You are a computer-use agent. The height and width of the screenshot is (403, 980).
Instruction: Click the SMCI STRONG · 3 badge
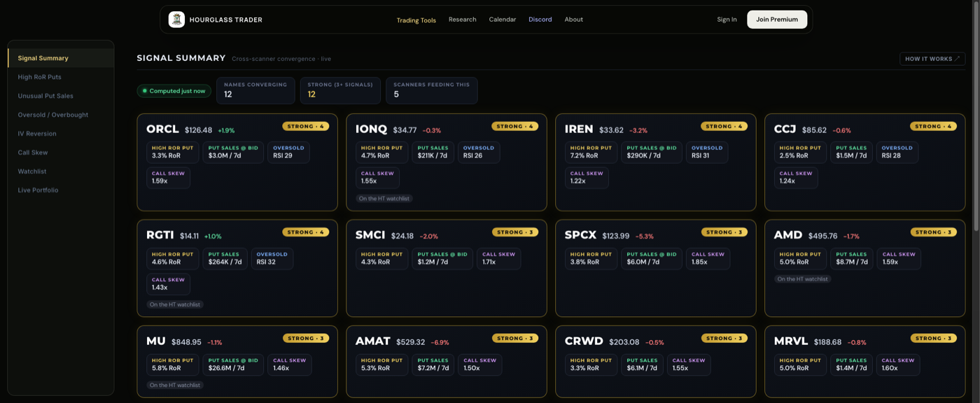click(515, 232)
